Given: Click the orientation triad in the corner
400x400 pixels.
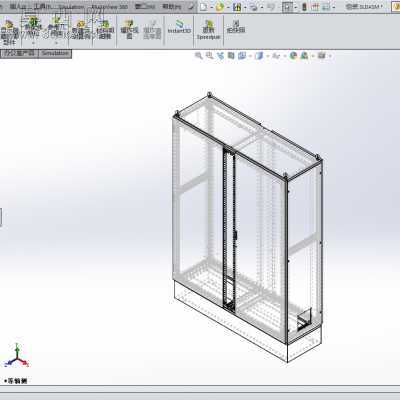Looking at the screenshot, I should point(17,356).
